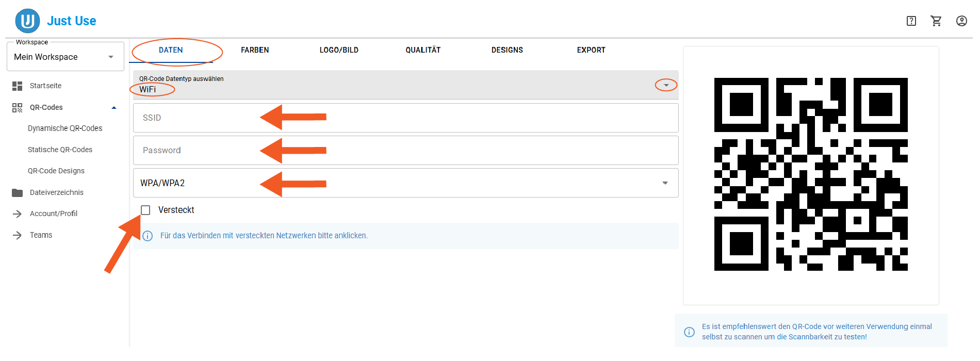The width and height of the screenshot is (980, 361).
Task: Open QR-Code Designs
Action: [56, 171]
